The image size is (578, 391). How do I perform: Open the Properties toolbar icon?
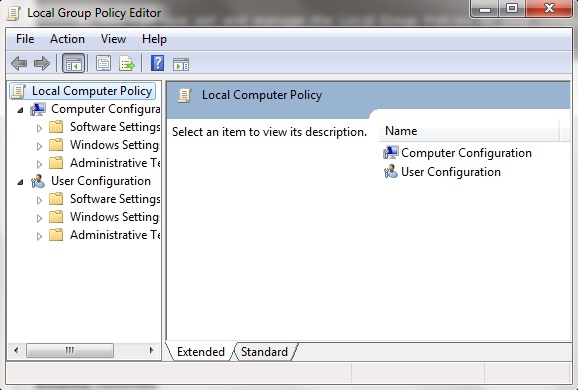[x=104, y=63]
